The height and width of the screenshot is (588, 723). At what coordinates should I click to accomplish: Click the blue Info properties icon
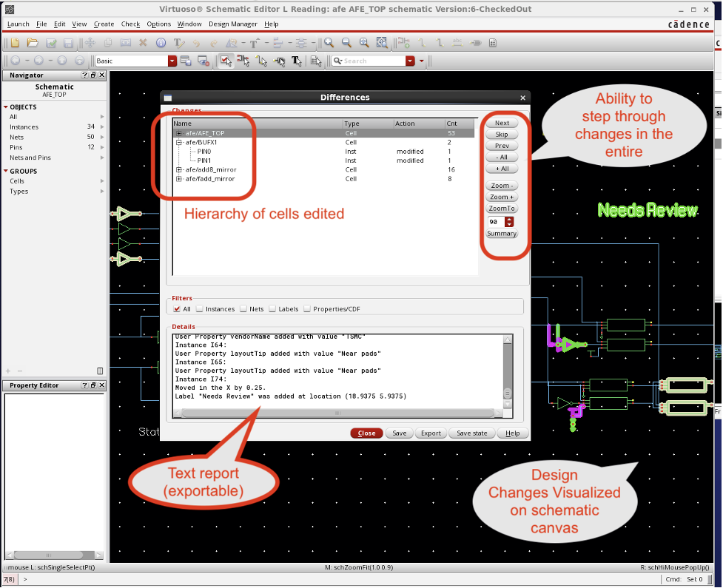(x=161, y=43)
